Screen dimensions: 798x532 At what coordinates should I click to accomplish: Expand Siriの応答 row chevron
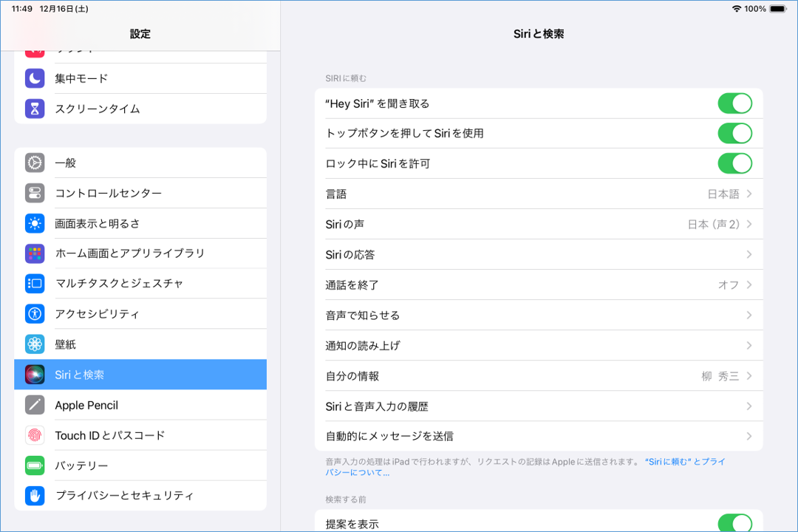749,254
